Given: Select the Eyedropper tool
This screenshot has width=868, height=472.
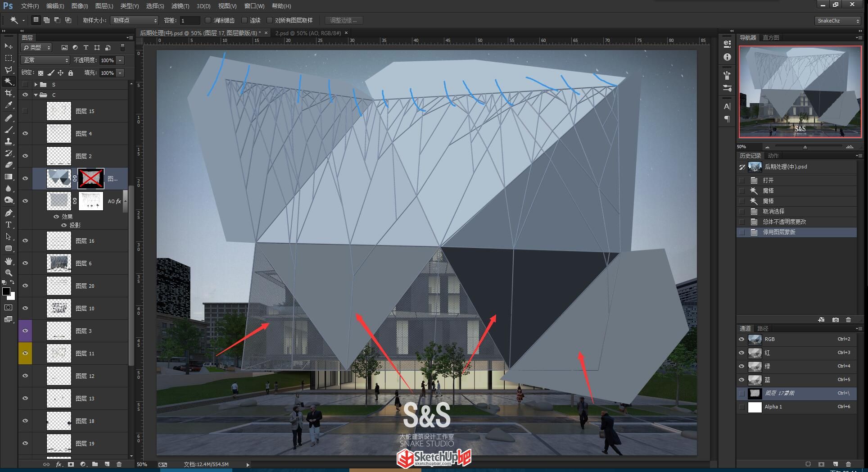Looking at the screenshot, I should tap(9, 105).
